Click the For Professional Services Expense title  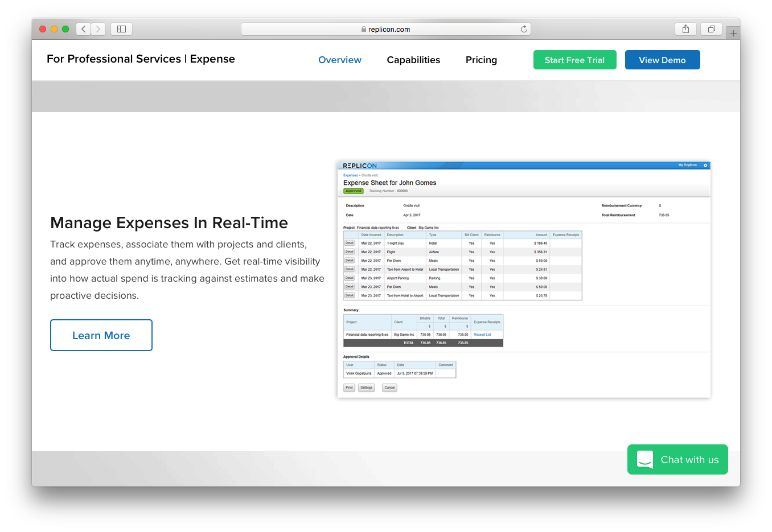tap(141, 59)
